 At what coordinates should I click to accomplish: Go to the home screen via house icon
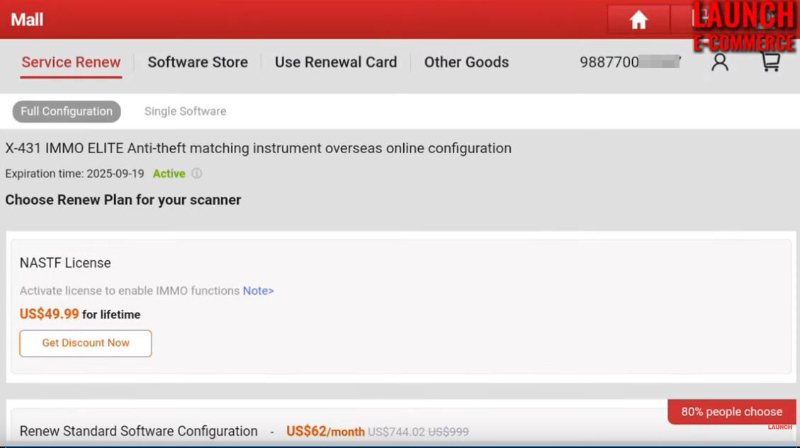(638, 20)
